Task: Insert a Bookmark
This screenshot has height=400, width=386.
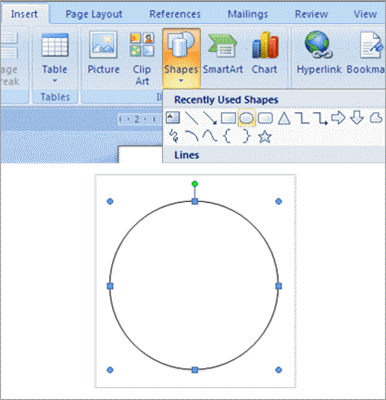Action: point(366,53)
